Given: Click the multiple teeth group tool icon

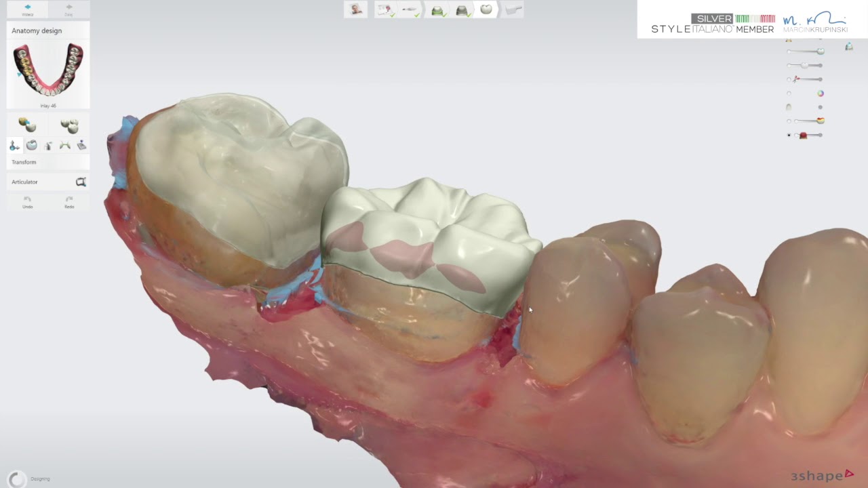Looking at the screenshot, I should pos(69,125).
